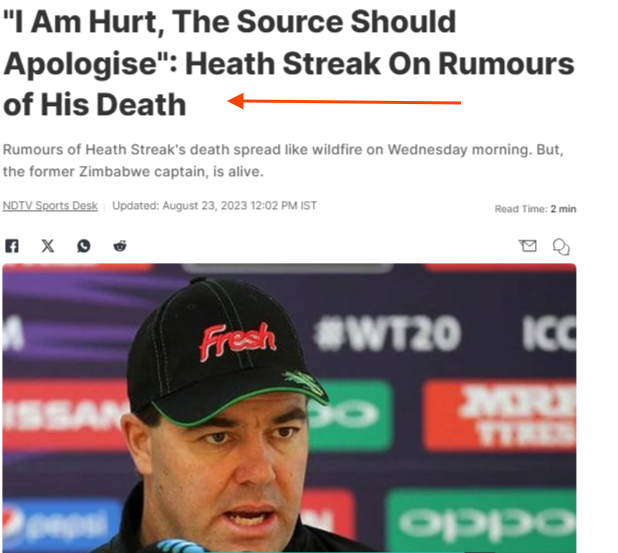618x553 pixels.
Task: Share the article on X
Action: coord(48,246)
